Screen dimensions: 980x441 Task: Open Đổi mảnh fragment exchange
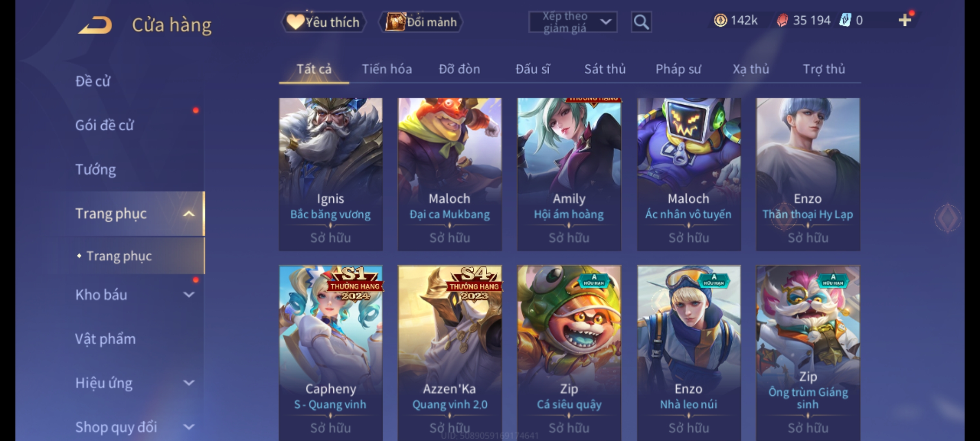point(421,22)
